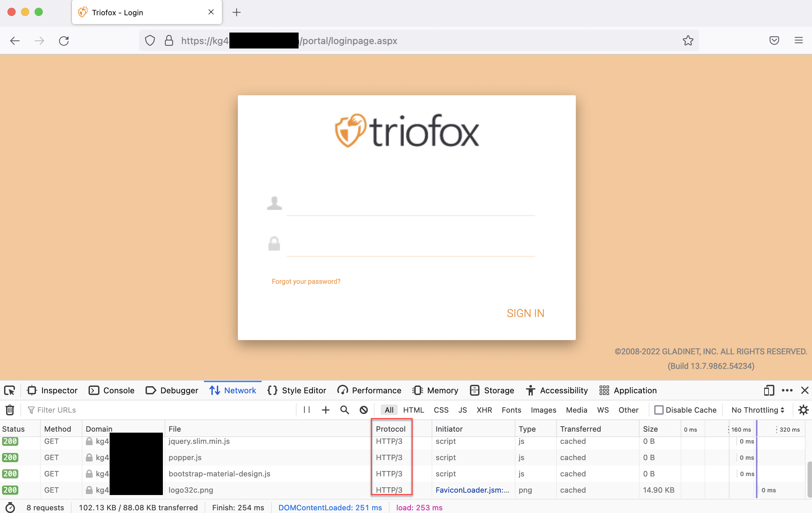Enable the Disable Cache checkbox
The image size is (812, 513).
659,410
